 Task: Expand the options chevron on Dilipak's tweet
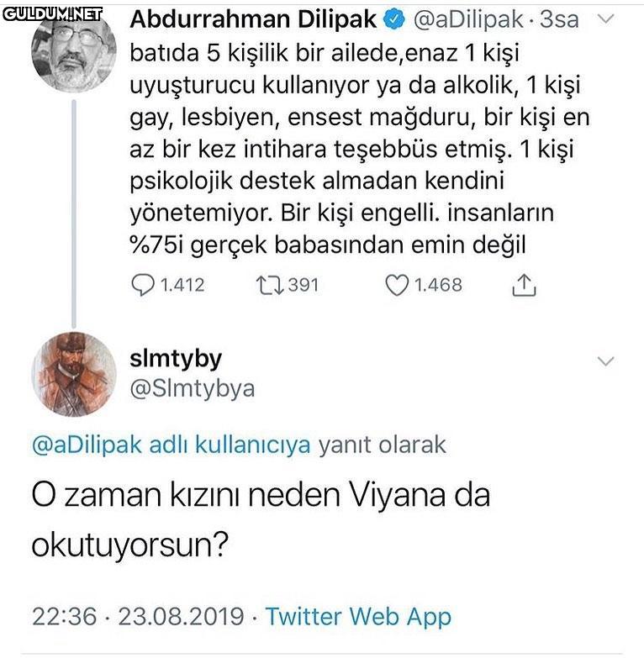[x=606, y=19]
